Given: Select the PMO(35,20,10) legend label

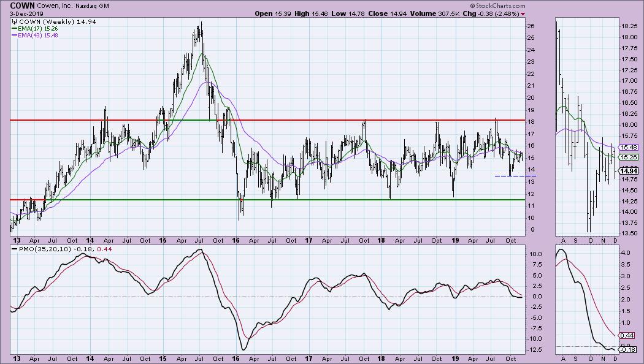Looking at the screenshot, I should point(45,249).
